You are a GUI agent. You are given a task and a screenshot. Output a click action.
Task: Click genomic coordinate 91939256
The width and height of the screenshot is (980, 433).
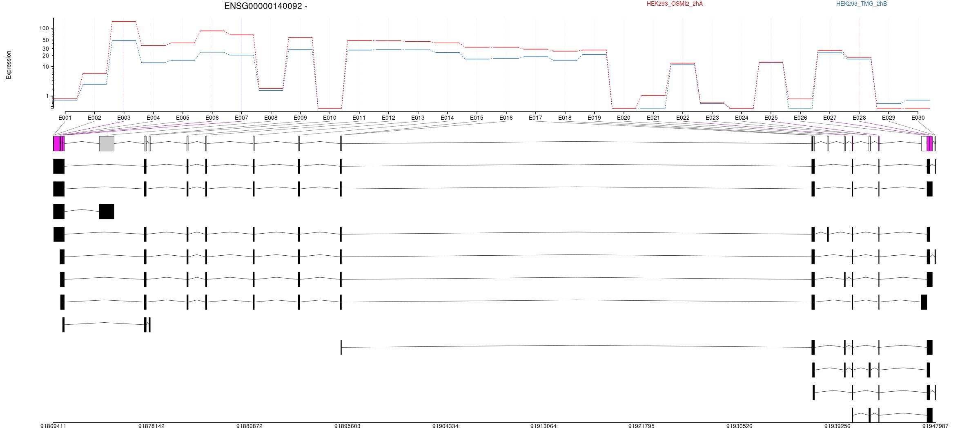pyautogui.click(x=837, y=426)
